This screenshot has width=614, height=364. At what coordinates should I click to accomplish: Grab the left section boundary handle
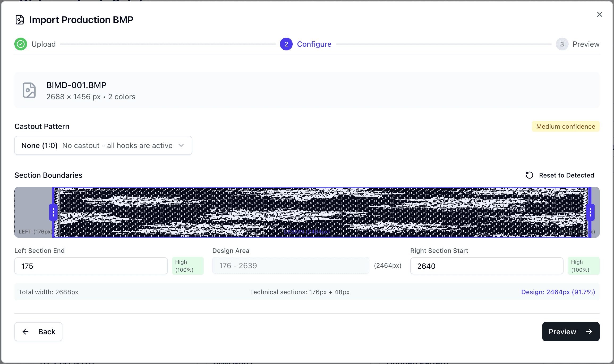tap(53, 212)
